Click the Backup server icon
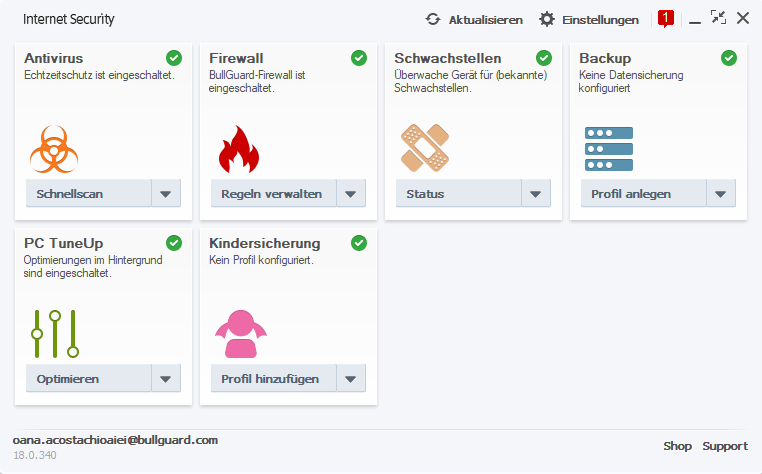The width and height of the screenshot is (762, 474). click(x=609, y=149)
